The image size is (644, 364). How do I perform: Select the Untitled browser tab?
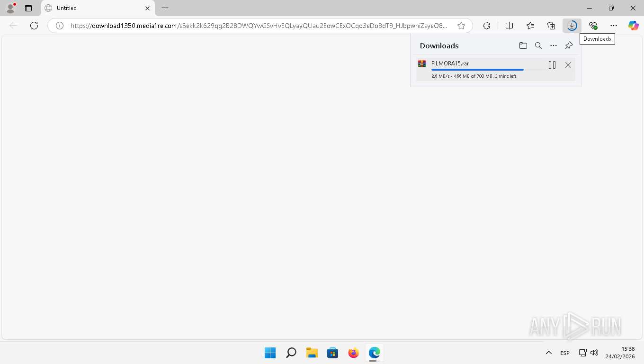tap(98, 8)
